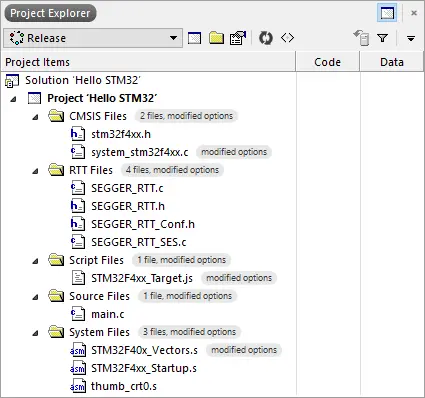Select the Project Explorer title tab
Viewport: 425px width, 398px height.
tap(50, 13)
